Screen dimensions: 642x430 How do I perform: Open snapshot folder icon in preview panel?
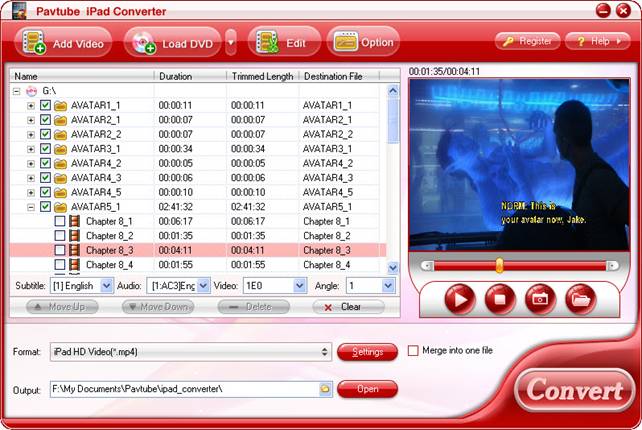(x=580, y=299)
